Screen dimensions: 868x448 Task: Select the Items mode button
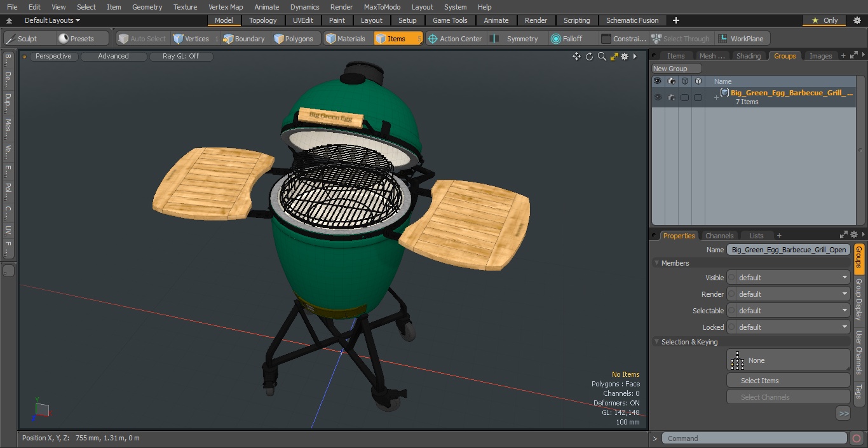point(397,39)
